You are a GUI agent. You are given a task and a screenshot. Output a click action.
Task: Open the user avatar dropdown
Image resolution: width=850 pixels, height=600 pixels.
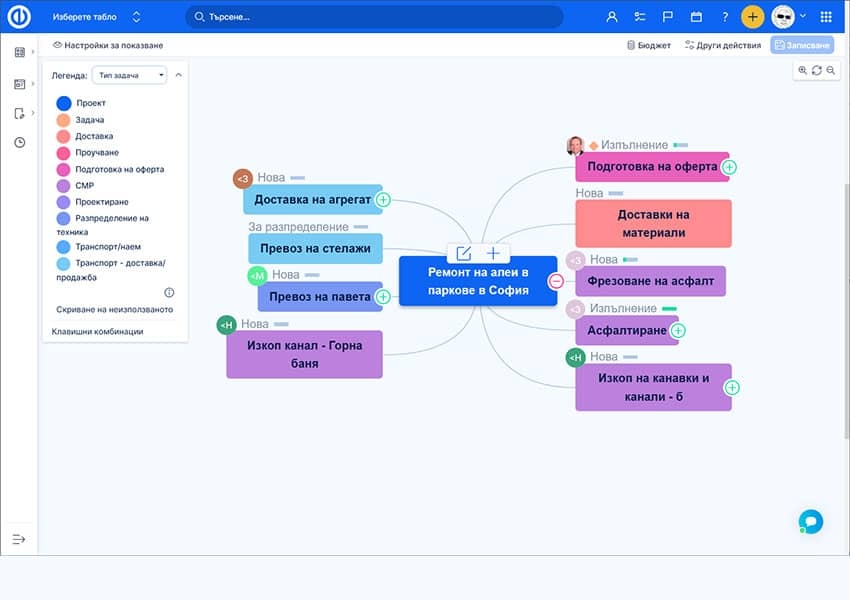point(789,17)
